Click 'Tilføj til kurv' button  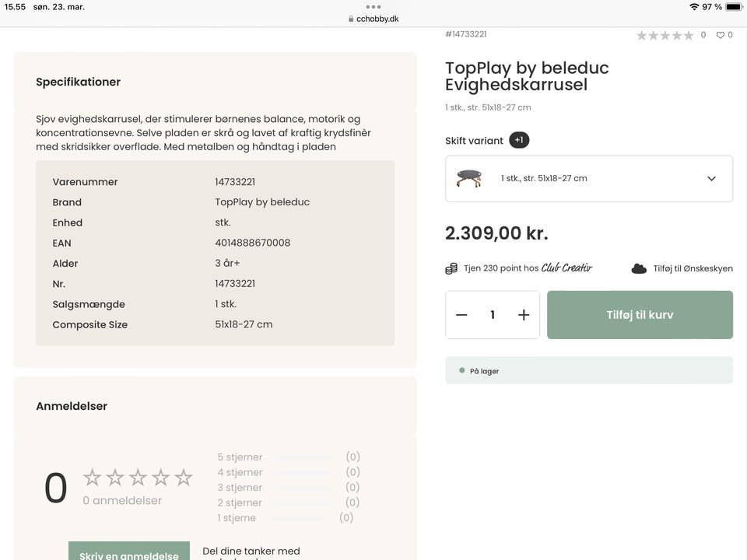tap(640, 315)
